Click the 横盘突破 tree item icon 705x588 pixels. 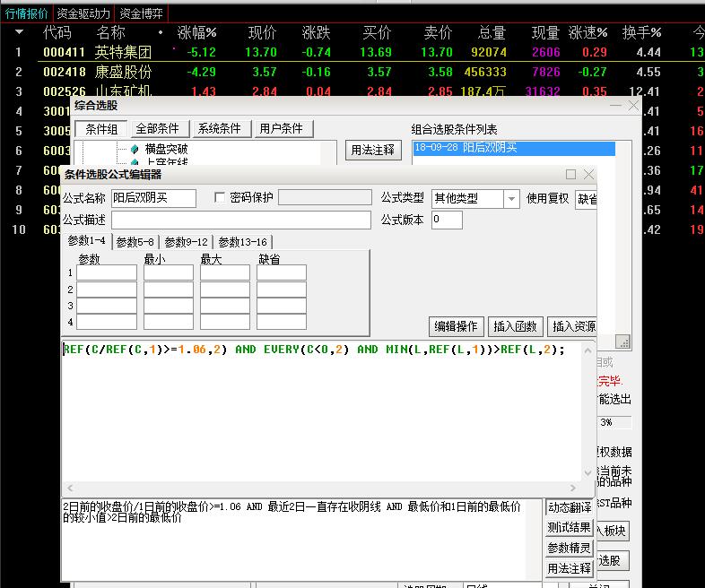click(135, 149)
